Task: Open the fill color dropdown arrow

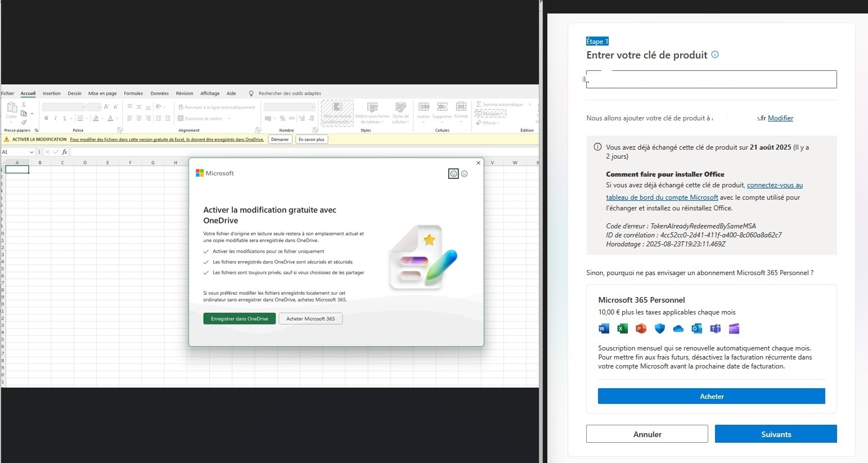Action: [102, 119]
